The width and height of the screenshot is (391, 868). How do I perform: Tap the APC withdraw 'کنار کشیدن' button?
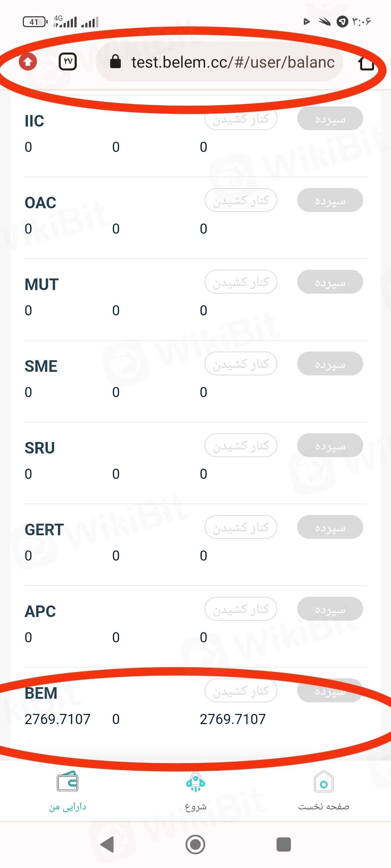(241, 609)
